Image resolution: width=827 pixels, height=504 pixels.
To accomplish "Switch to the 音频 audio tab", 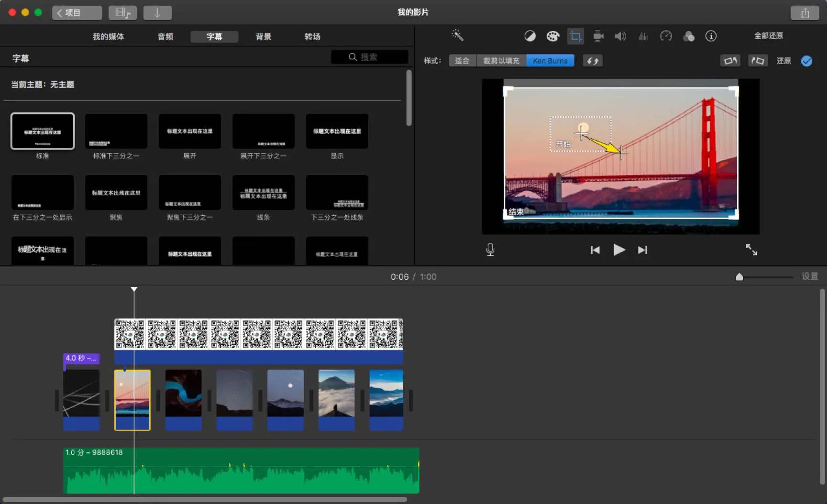I will (x=165, y=37).
